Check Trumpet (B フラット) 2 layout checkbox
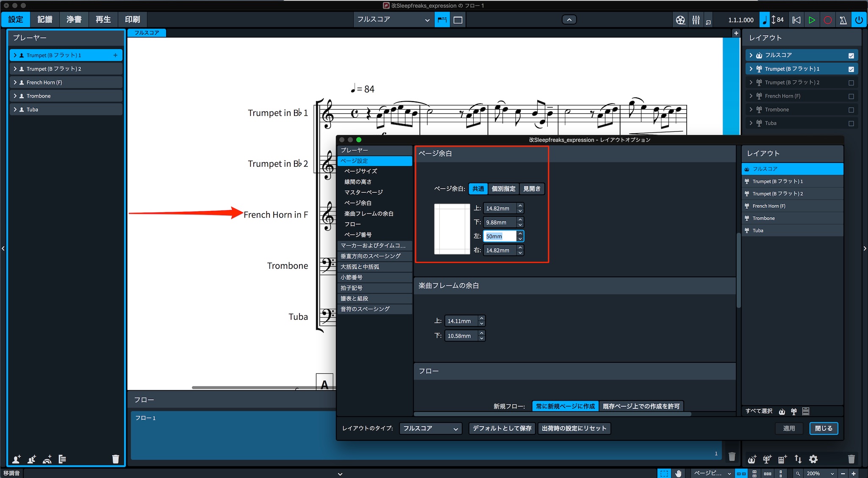Viewport: 868px width, 478px height. click(851, 83)
